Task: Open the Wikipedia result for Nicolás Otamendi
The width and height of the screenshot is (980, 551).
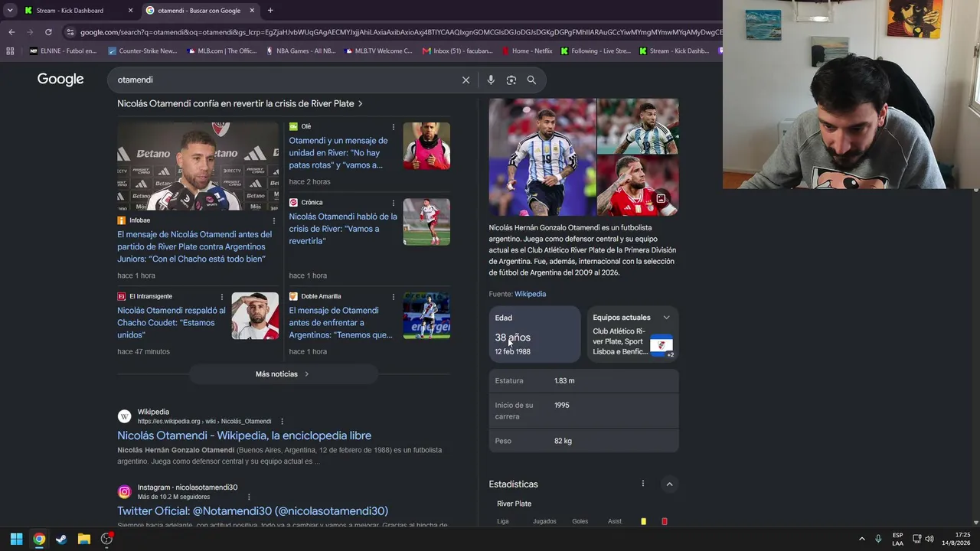Action: 244,435
